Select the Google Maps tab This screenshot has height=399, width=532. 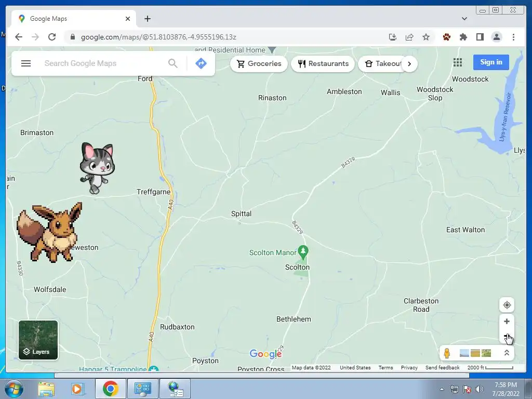[74, 19]
